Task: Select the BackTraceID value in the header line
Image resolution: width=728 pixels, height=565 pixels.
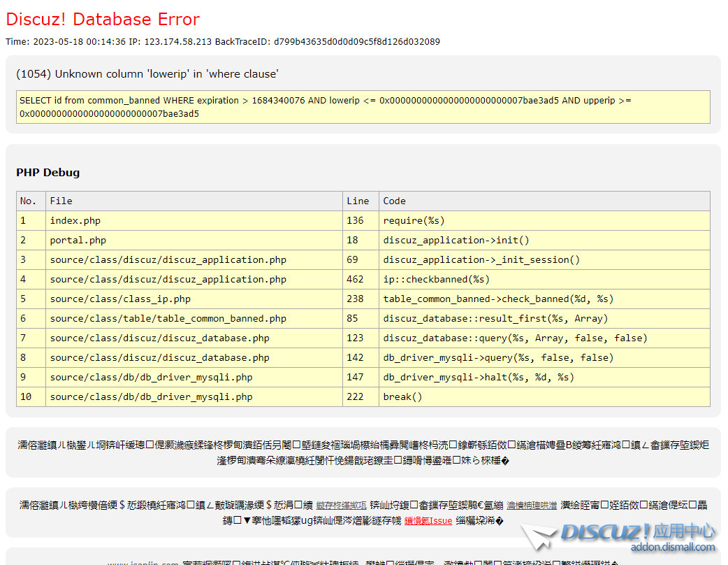Action: [x=356, y=42]
